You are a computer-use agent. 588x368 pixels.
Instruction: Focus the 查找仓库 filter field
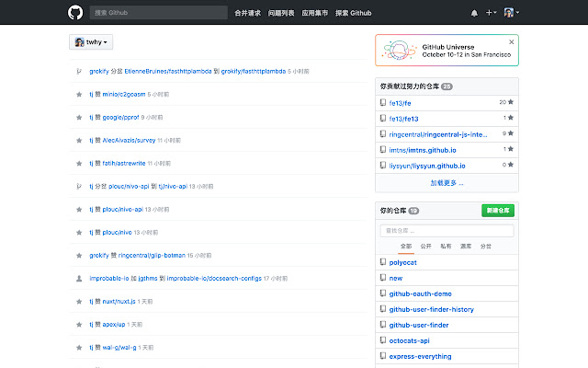447,231
